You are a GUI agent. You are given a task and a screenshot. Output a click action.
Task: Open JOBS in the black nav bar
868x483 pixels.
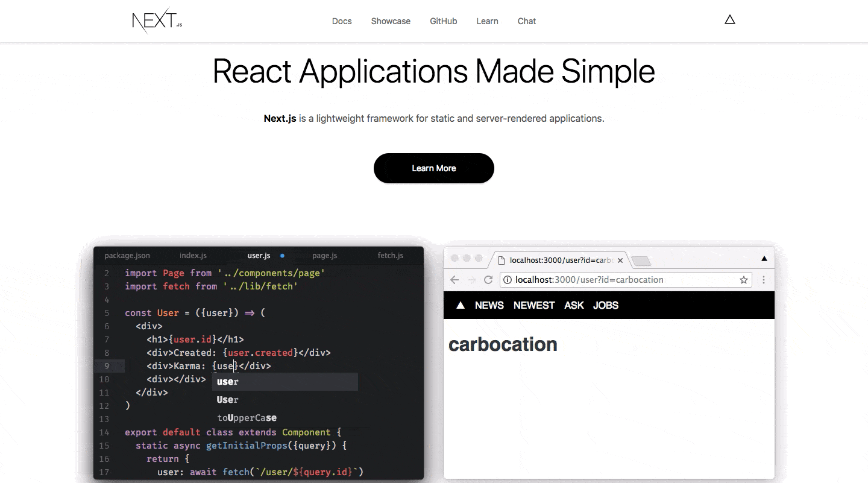[606, 305]
